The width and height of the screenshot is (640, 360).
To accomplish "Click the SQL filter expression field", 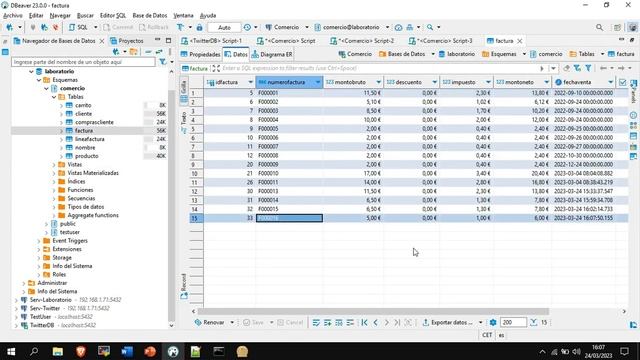I will [380, 68].
